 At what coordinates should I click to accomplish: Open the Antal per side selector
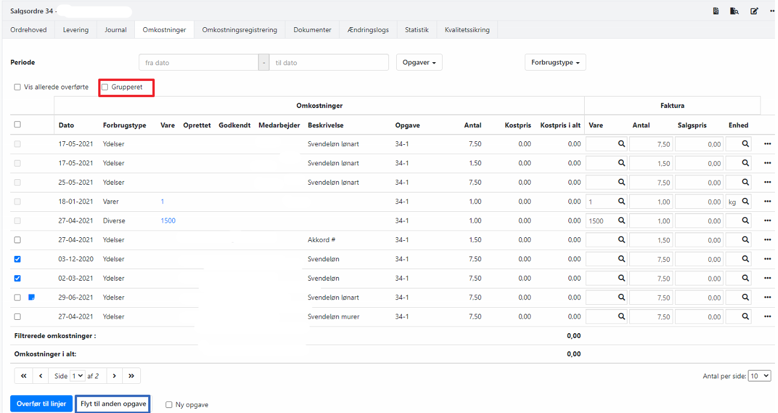coord(759,376)
